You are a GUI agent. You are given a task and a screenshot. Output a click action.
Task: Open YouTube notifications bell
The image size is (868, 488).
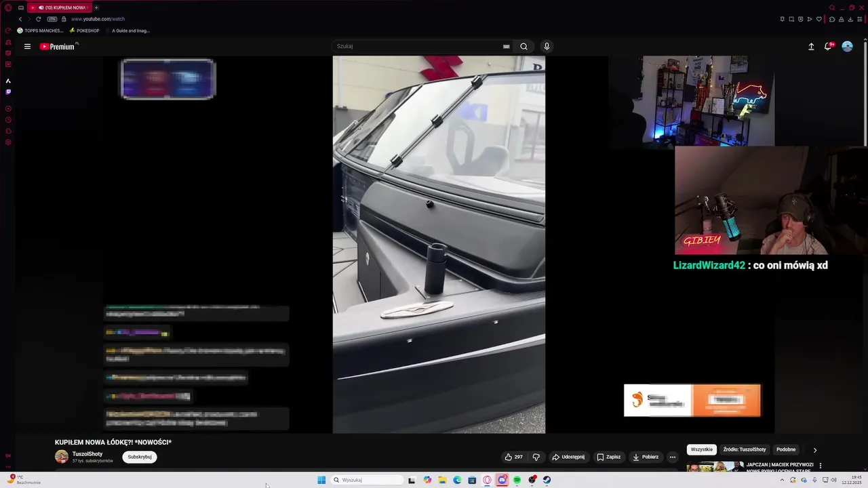829,46
